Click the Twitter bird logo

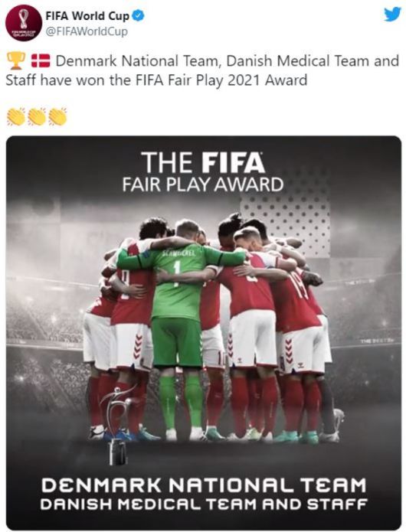[x=392, y=15]
